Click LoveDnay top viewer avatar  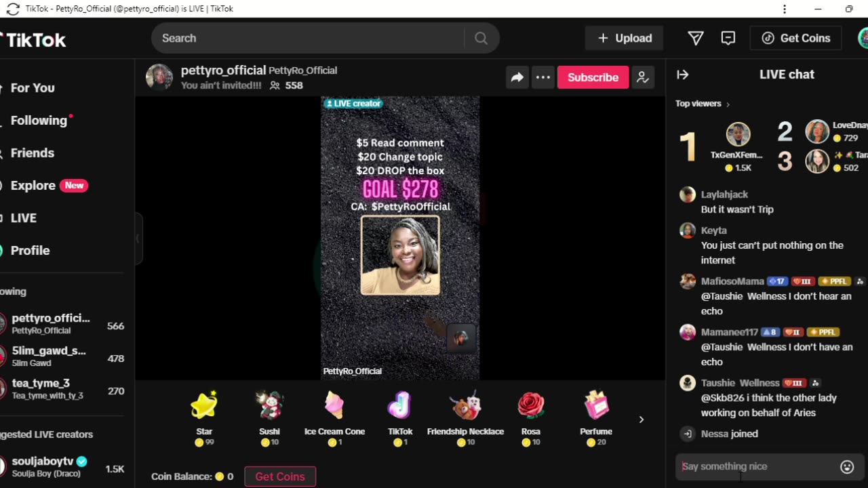pos(817,131)
